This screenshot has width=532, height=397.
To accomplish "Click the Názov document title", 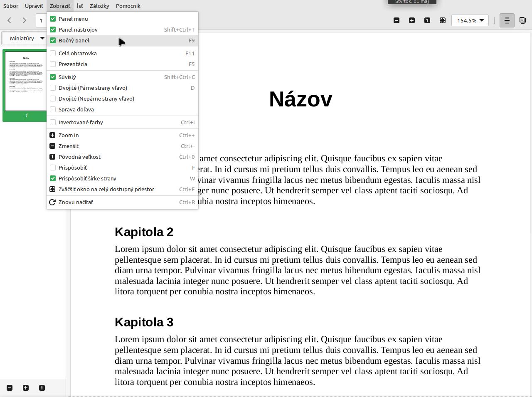I will pyautogui.click(x=300, y=99).
